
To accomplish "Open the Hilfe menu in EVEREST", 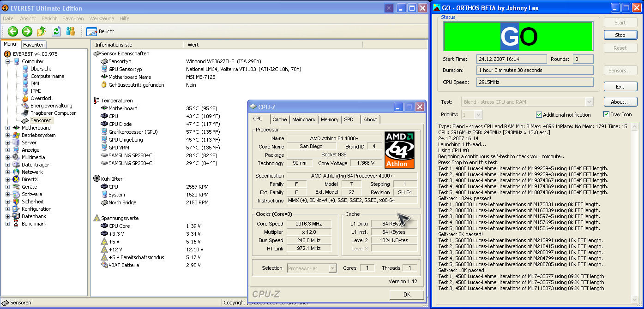I will [x=125, y=18].
